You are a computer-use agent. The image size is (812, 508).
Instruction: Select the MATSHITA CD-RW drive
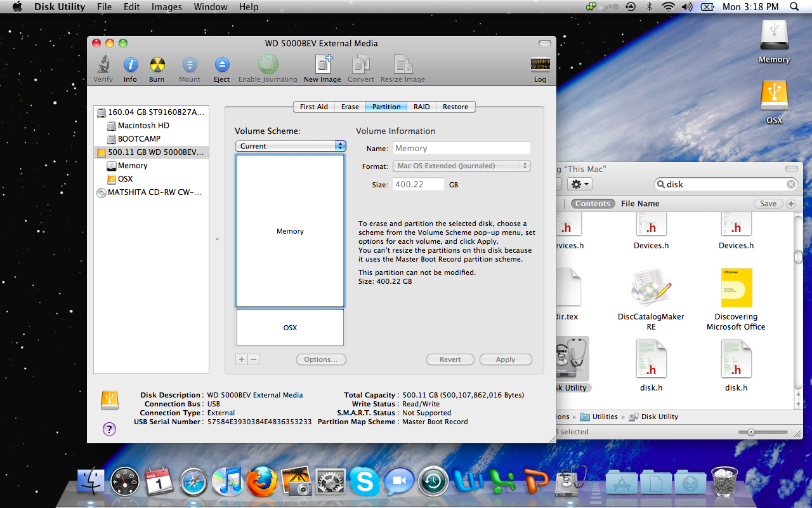[151, 192]
